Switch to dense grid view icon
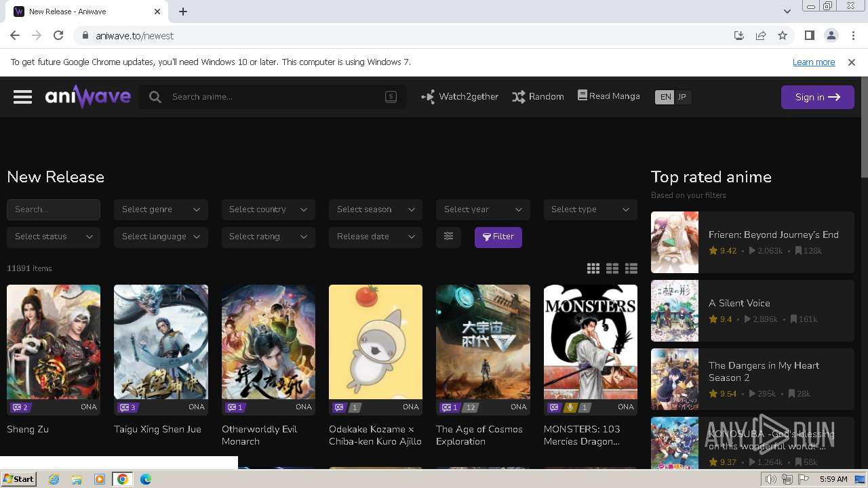 593,268
